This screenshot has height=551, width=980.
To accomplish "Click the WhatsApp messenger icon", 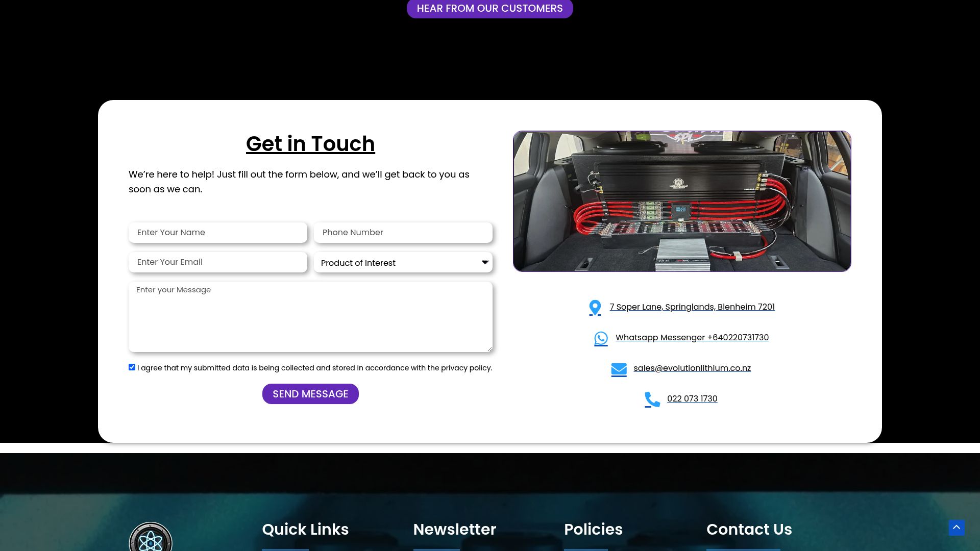I will click(x=601, y=338).
